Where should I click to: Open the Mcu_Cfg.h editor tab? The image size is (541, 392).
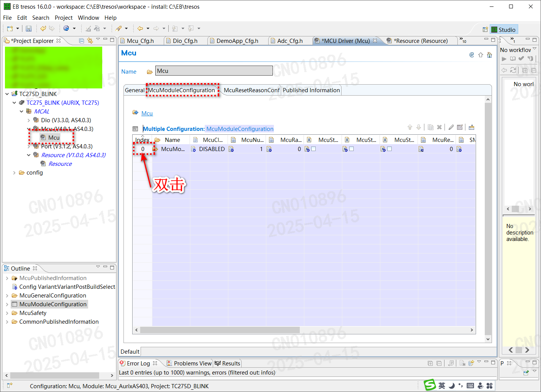(140, 41)
